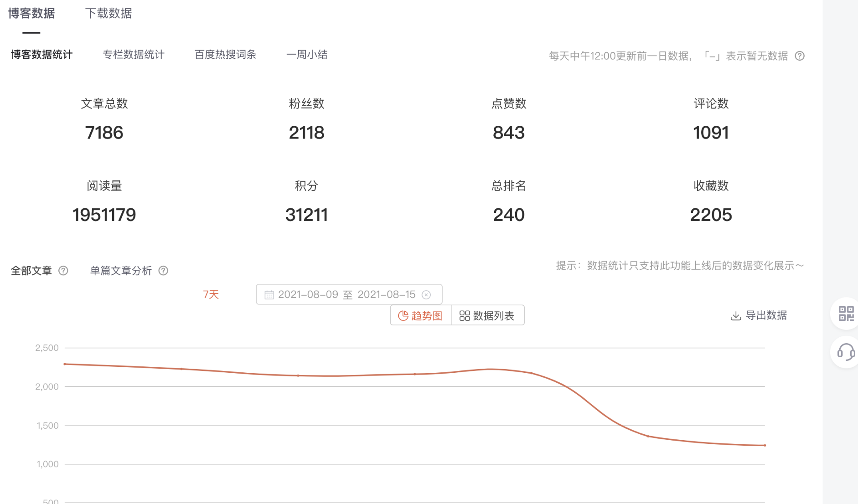
Task: Click the question mark near the update notice
Action: pos(800,56)
